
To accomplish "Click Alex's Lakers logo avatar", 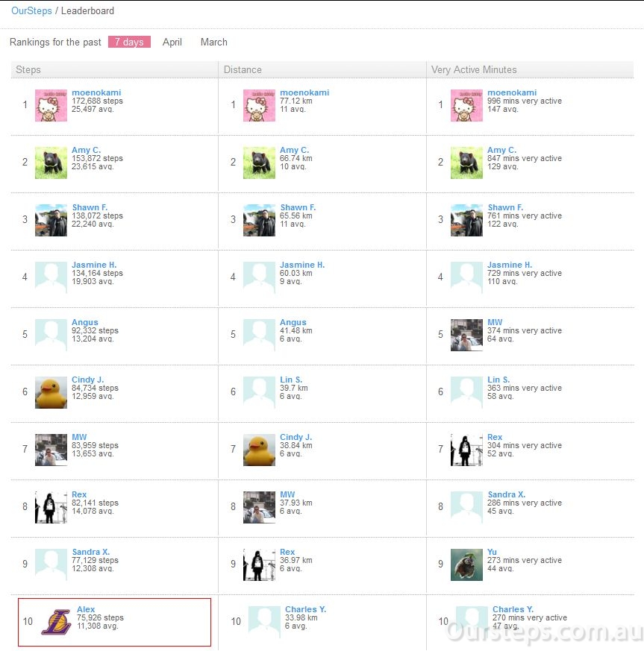I will pyautogui.click(x=56, y=622).
